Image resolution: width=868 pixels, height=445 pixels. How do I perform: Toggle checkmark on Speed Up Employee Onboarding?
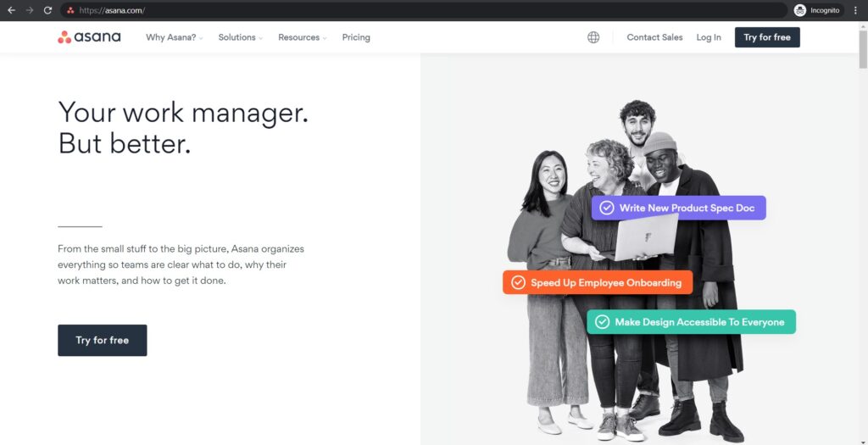tap(518, 282)
